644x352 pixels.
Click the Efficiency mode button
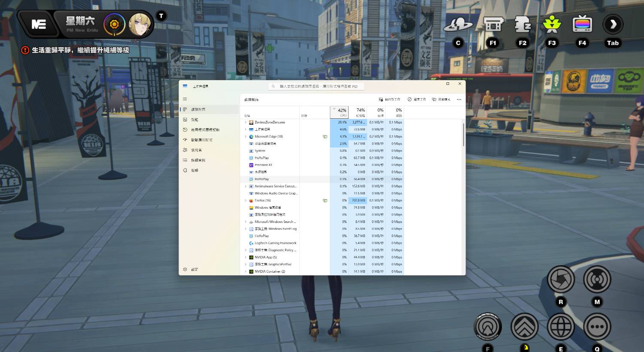[x=441, y=99]
